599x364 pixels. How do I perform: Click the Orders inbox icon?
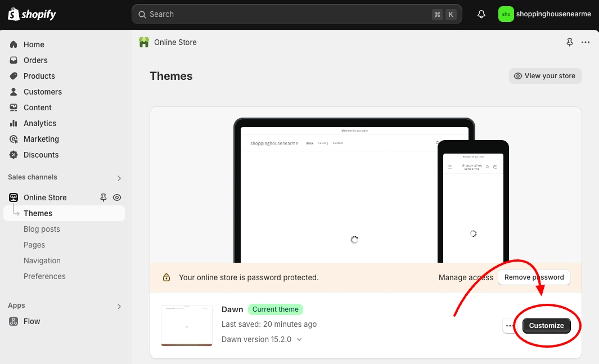click(13, 60)
